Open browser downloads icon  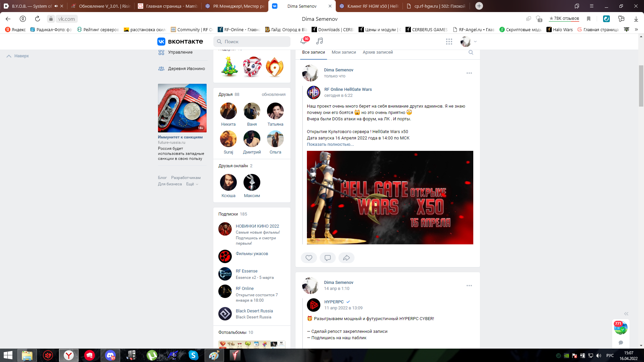click(636, 19)
